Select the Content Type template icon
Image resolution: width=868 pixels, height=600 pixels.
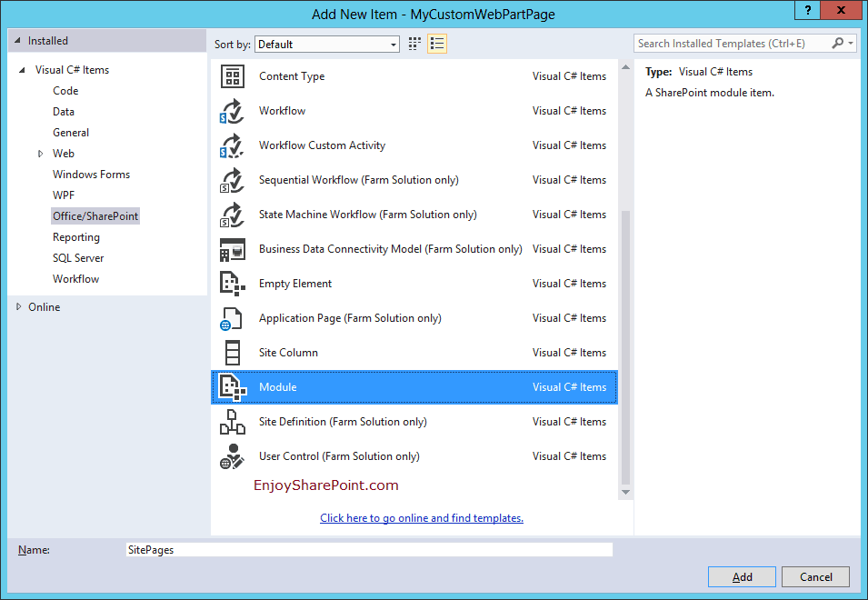point(233,76)
